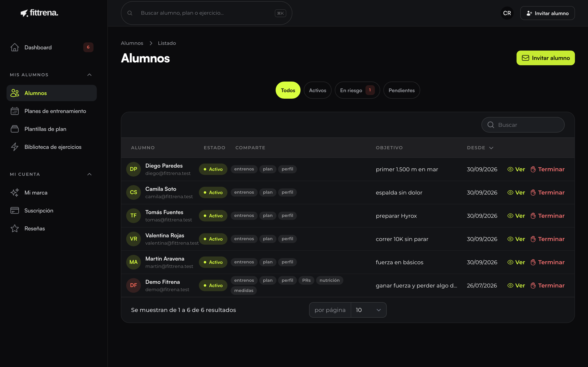Select the Plantillas de plan icon
Viewport: 588px width, 367px height.
[14, 129]
